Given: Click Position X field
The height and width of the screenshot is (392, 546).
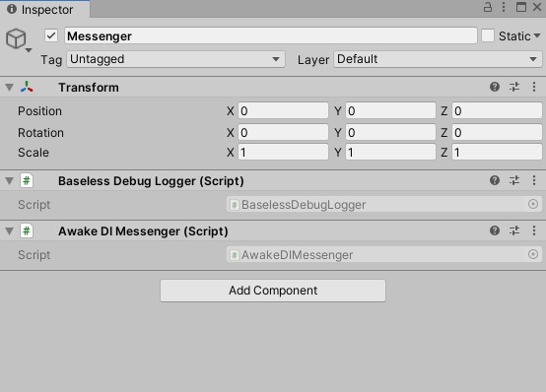Looking at the screenshot, I should (283, 111).
